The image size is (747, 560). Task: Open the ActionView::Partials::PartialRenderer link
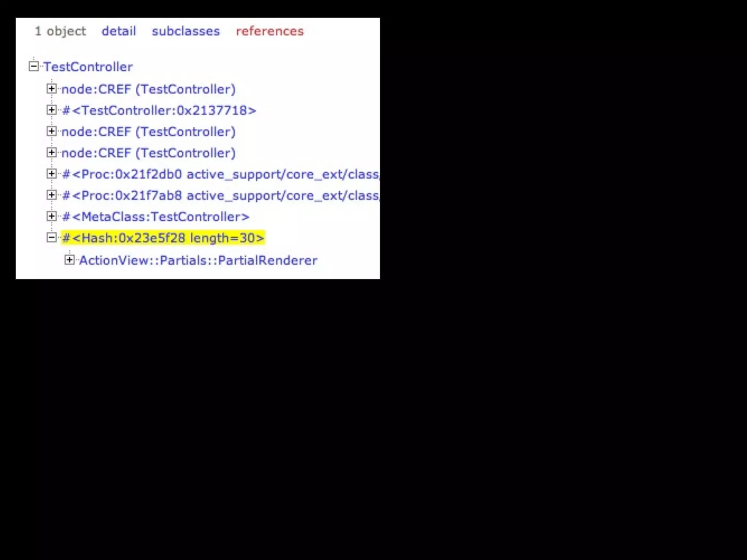click(198, 260)
